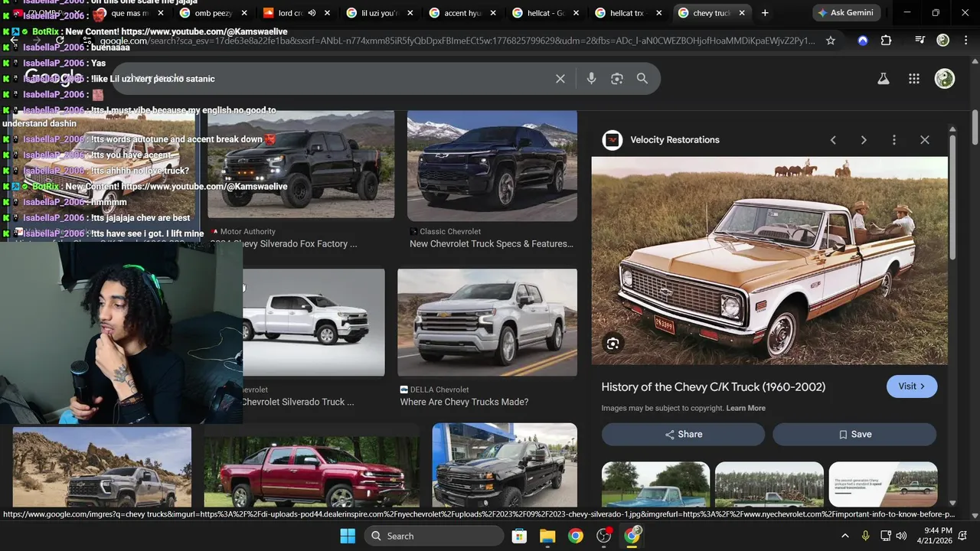
Task: Open the Classic Chevrolet dark blue truck thumbnail
Action: pos(492,165)
